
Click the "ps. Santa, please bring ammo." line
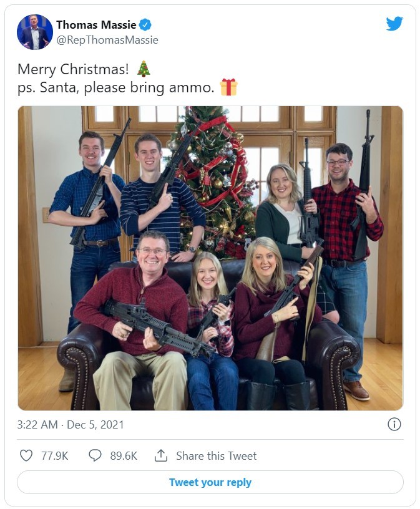pos(115,87)
